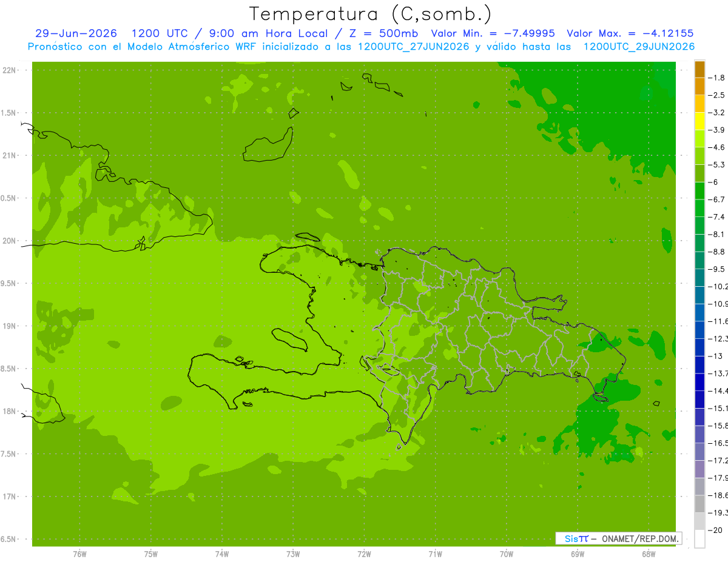
Task: Click the '-10.2' colorbar value
Action: tap(718, 286)
